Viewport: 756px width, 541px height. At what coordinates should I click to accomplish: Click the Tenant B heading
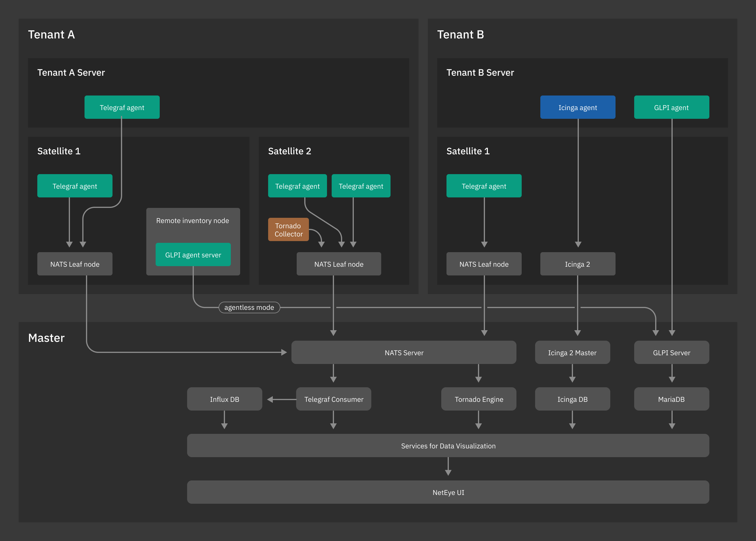point(460,35)
